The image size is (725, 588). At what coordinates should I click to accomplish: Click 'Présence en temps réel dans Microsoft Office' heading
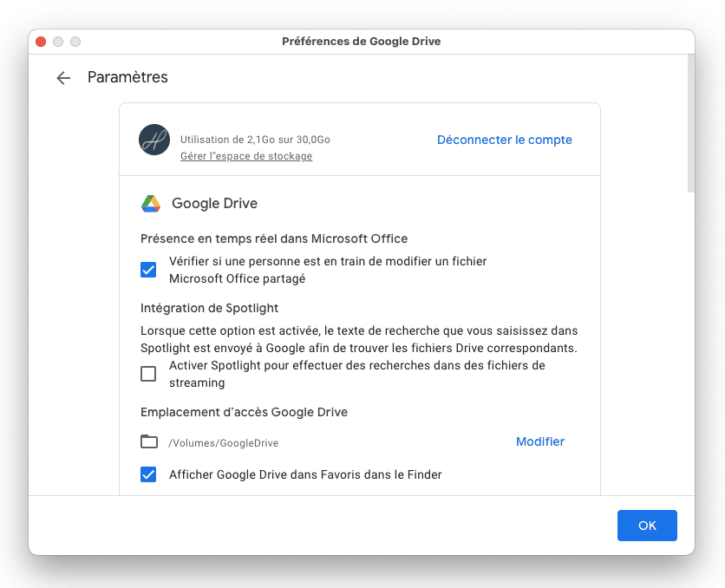tap(274, 238)
